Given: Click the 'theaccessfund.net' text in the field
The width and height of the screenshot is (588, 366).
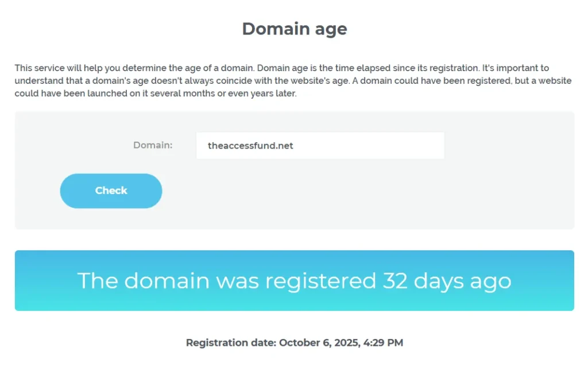Looking at the screenshot, I should click(250, 146).
